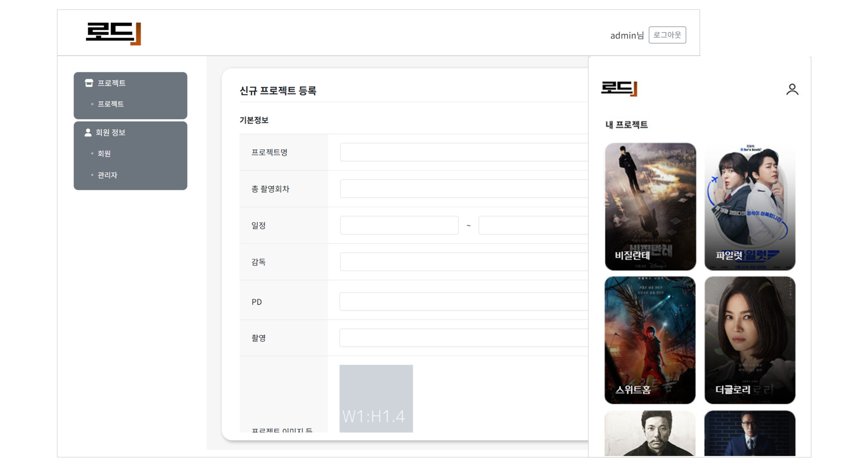Click the 총 촬영회차 field label
Image resolution: width=868 pixels, height=469 pixels.
(x=270, y=189)
